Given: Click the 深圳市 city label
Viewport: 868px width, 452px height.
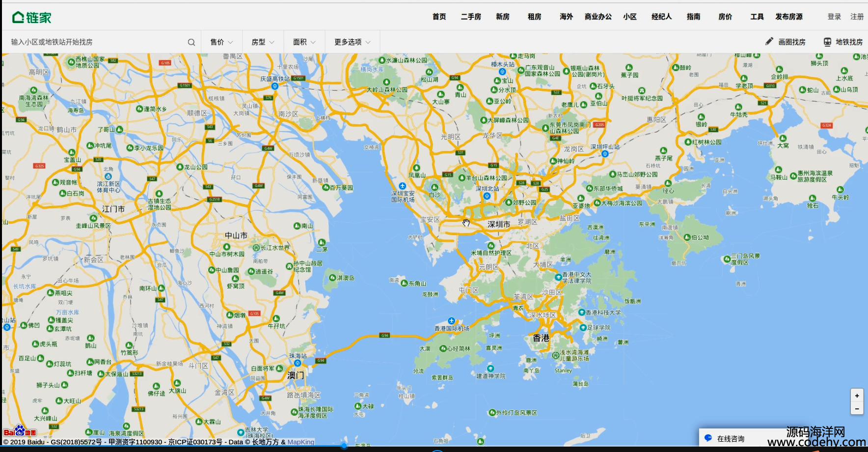Looking at the screenshot, I should click(499, 224).
